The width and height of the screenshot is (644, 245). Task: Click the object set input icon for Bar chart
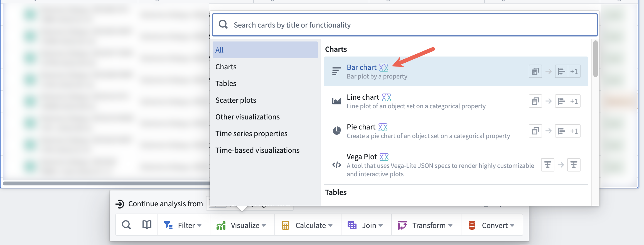pos(535,72)
